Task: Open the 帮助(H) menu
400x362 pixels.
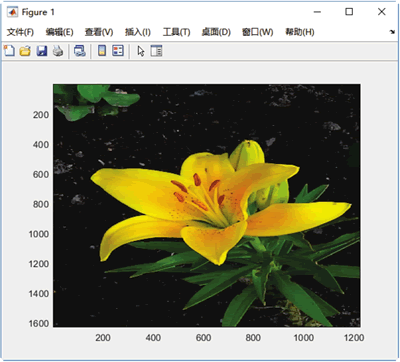Action: [300, 32]
